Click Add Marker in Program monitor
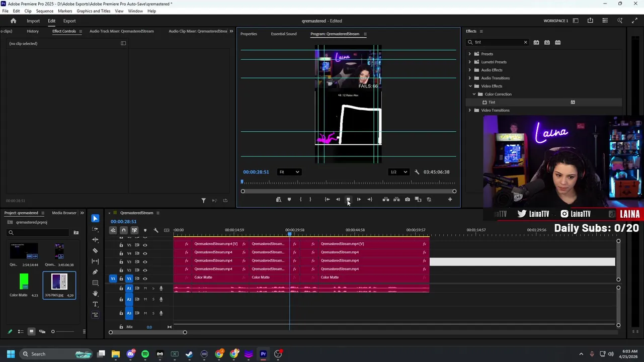Screen dimensions: 644x362 (x=289, y=200)
